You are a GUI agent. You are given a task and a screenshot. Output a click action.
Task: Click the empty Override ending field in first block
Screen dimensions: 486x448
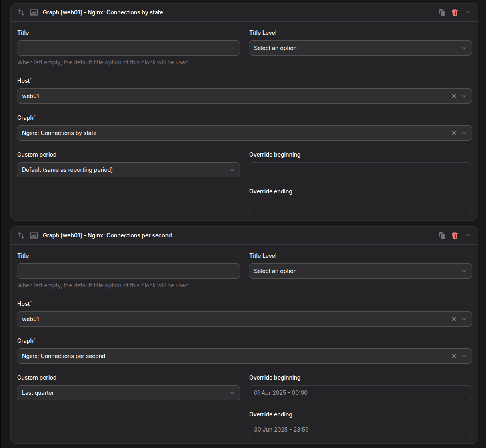[x=360, y=207]
